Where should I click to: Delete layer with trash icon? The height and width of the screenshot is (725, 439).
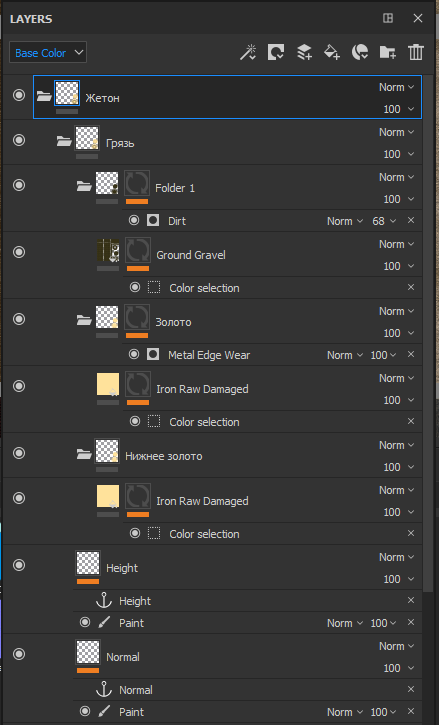(x=415, y=52)
